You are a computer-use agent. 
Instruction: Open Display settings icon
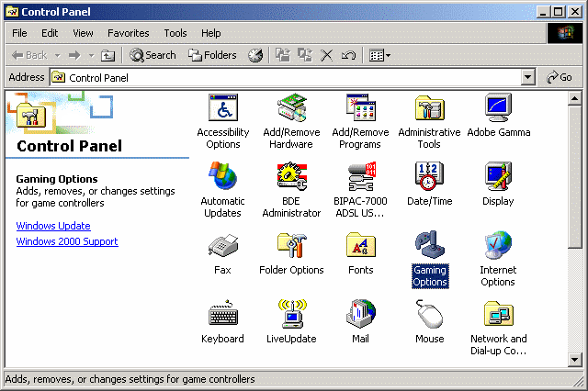click(x=498, y=175)
